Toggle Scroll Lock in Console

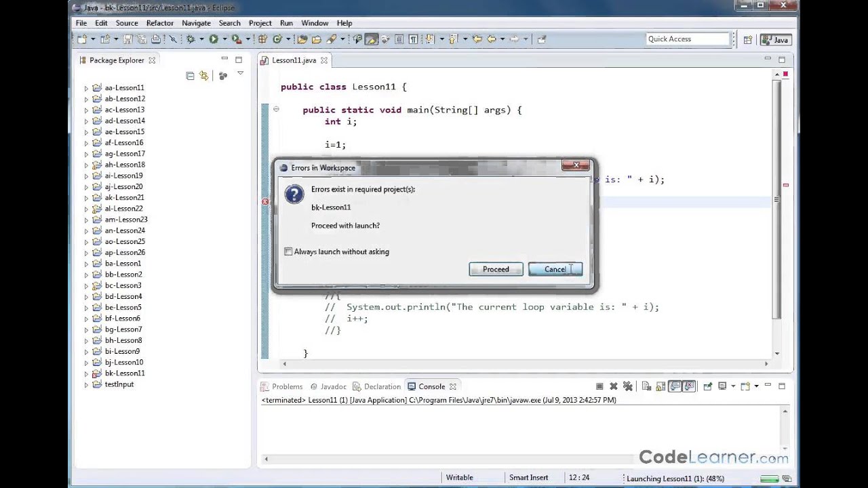[x=660, y=386]
